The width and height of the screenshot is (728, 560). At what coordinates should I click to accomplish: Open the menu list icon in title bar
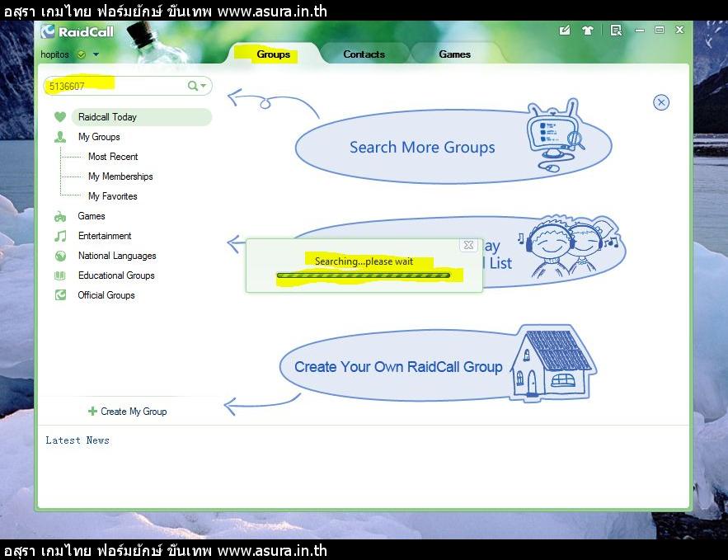click(x=616, y=31)
